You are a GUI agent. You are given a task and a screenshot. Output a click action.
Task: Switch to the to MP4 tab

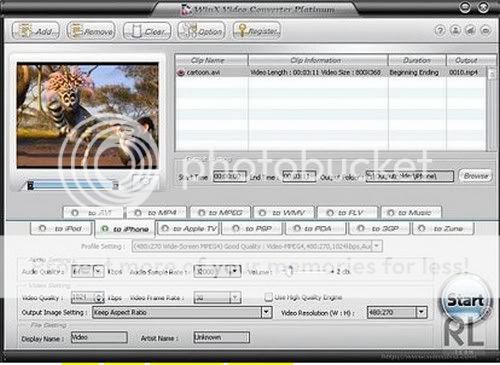click(x=156, y=213)
